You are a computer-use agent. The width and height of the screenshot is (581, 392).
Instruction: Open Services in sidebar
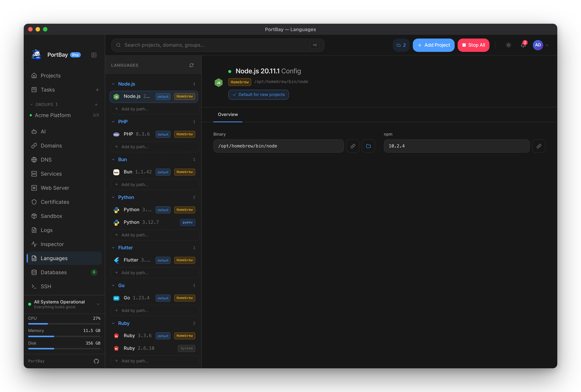point(64,174)
